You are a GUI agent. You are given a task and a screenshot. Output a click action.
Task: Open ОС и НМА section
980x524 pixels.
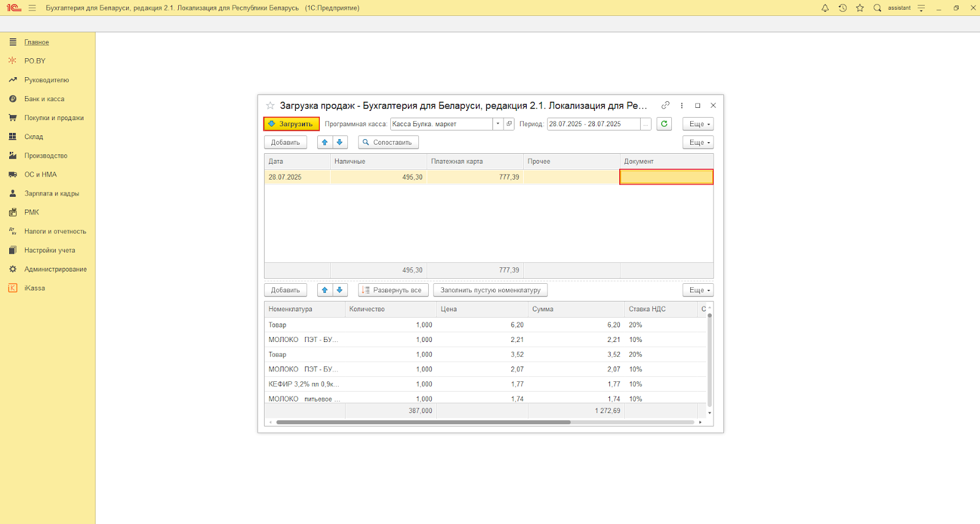[x=40, y=175]
